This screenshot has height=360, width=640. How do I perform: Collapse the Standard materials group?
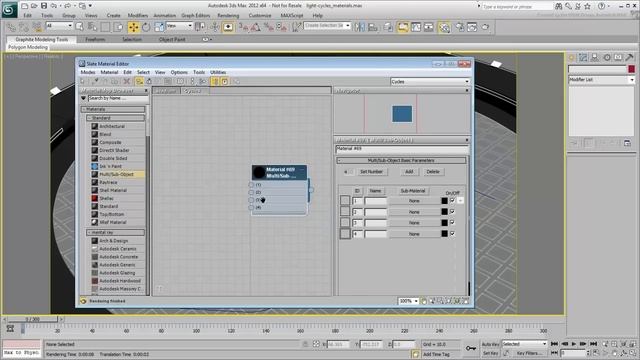point(116,118)
